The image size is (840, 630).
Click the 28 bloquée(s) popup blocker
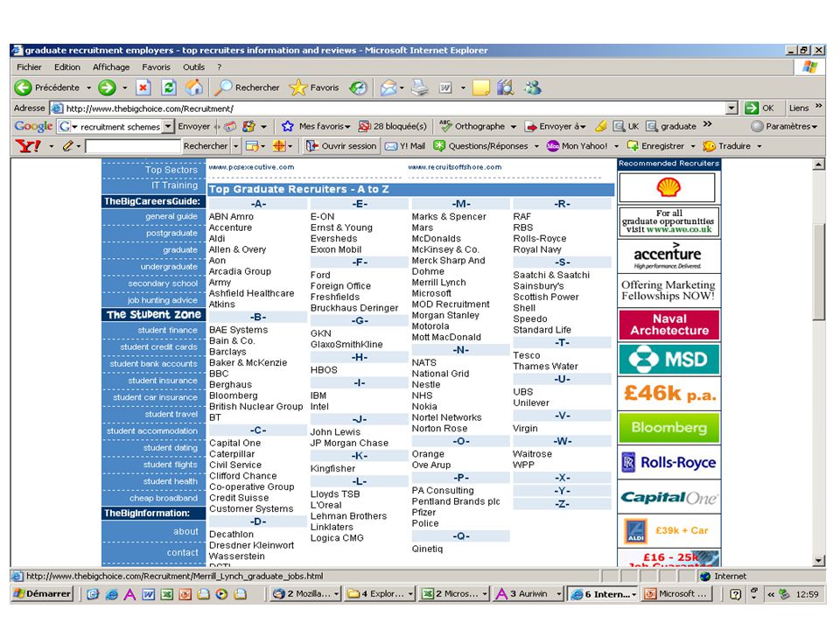pos(393,126)
